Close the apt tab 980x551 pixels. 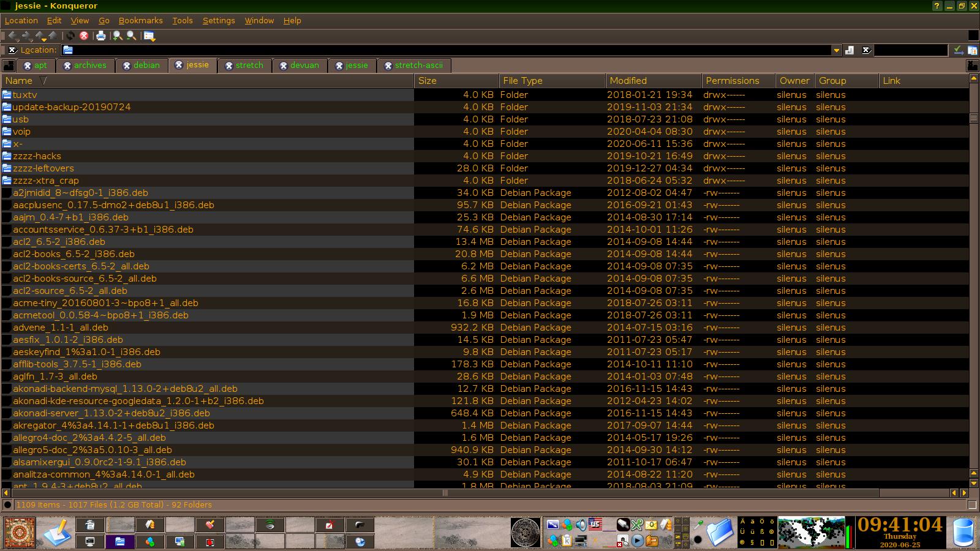tap(28, 66)
